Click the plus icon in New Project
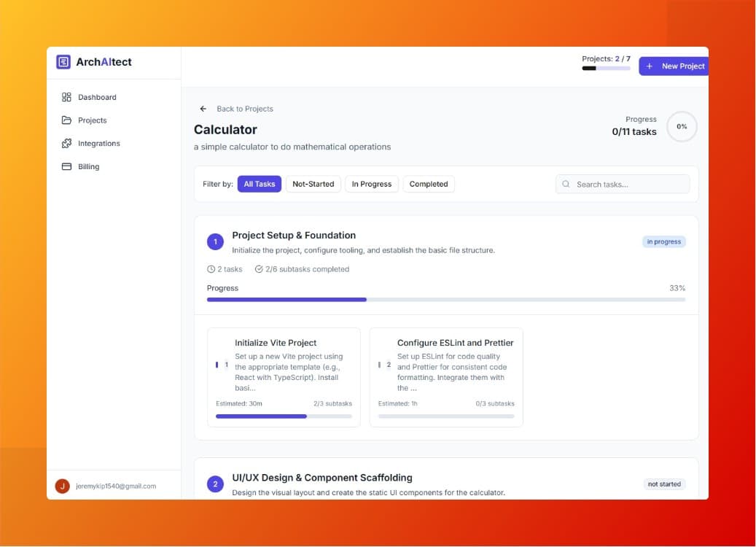Screen dimensions: 756x547 tap(650, 66)
